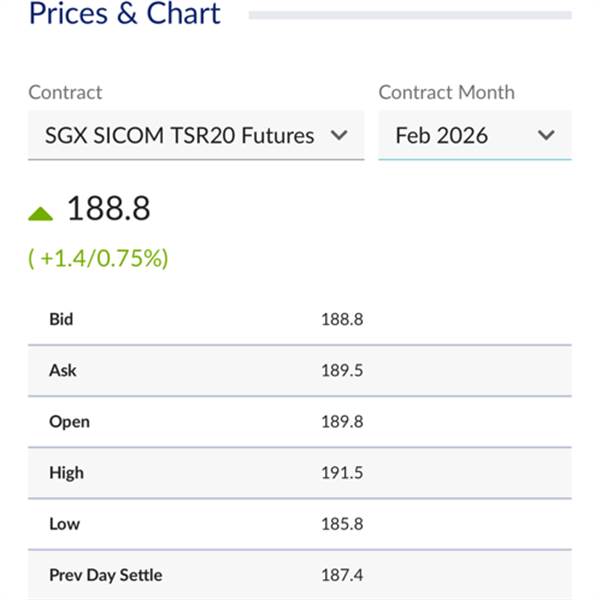Click the Prices & Chart heading

[125, 14]
